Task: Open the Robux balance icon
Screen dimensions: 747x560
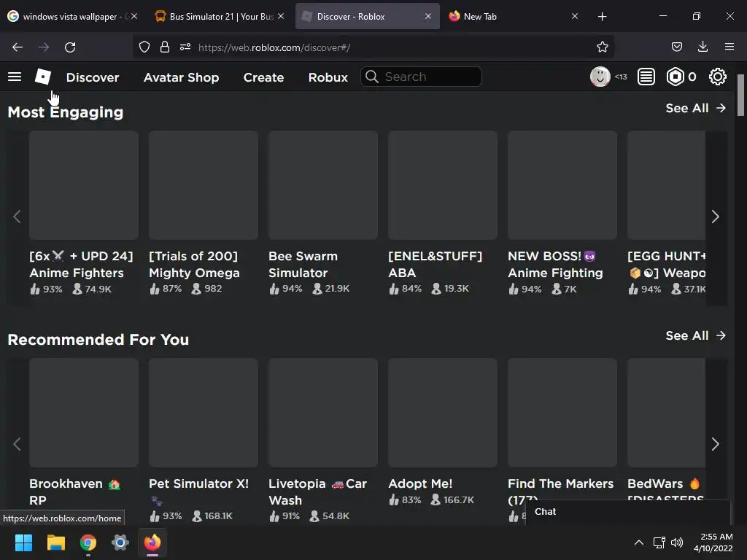Action: (675, 77)
